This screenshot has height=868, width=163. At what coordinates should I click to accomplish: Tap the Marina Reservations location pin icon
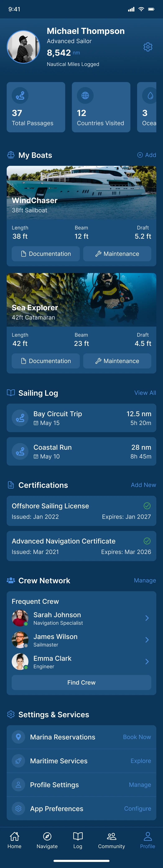click(18, 737)
